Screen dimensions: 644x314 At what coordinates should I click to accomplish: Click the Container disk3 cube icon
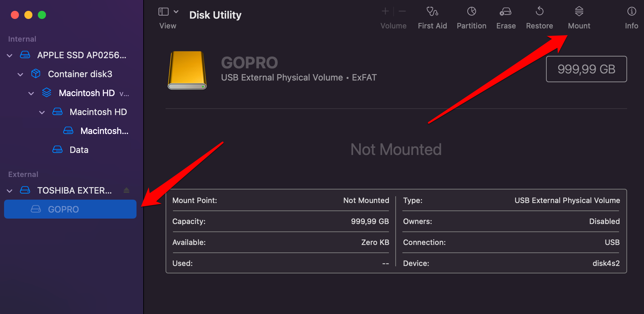36,73
